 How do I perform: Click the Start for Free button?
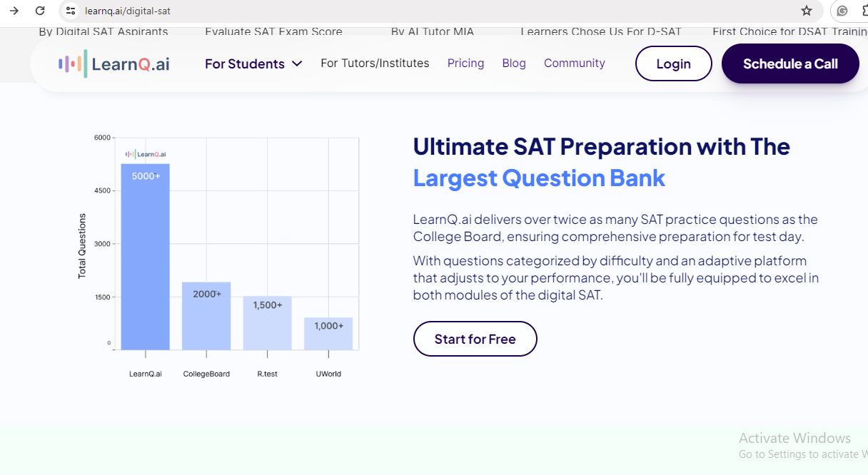tap(475, 339)
